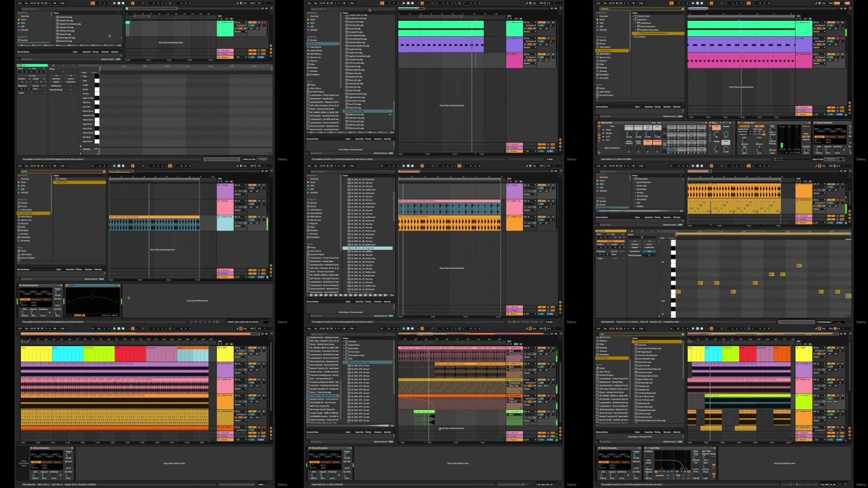Select "Vibrato" mode on Auto Filter window's Chorus-Ensemble
The image size is (868, 488).
point(625,462)
